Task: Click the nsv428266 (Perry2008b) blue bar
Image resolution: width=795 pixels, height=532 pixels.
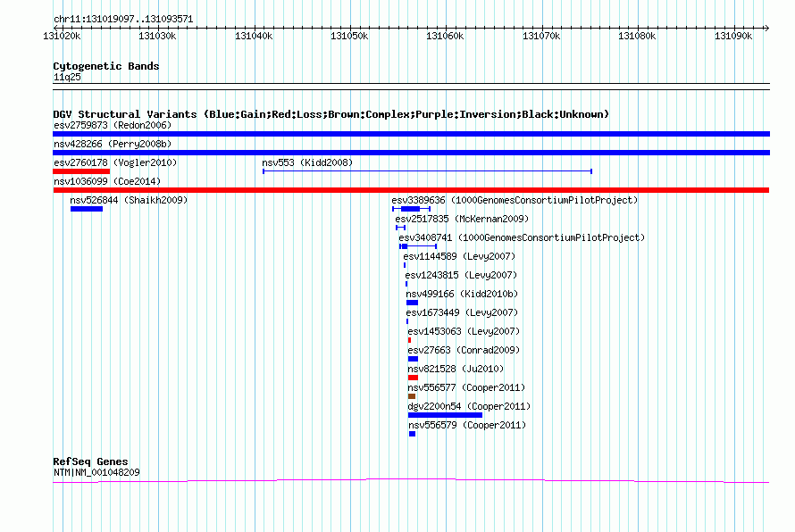Action: tap(411, 153)
